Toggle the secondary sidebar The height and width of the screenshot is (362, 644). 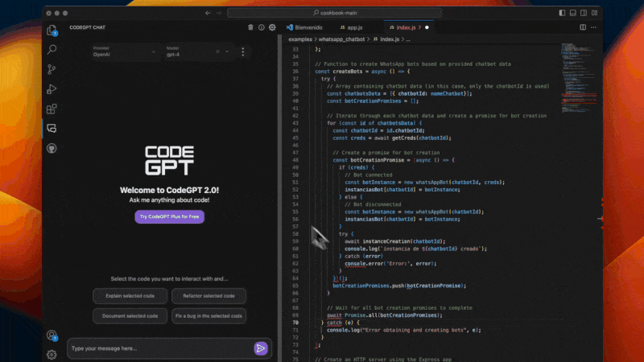click(584, 13)
